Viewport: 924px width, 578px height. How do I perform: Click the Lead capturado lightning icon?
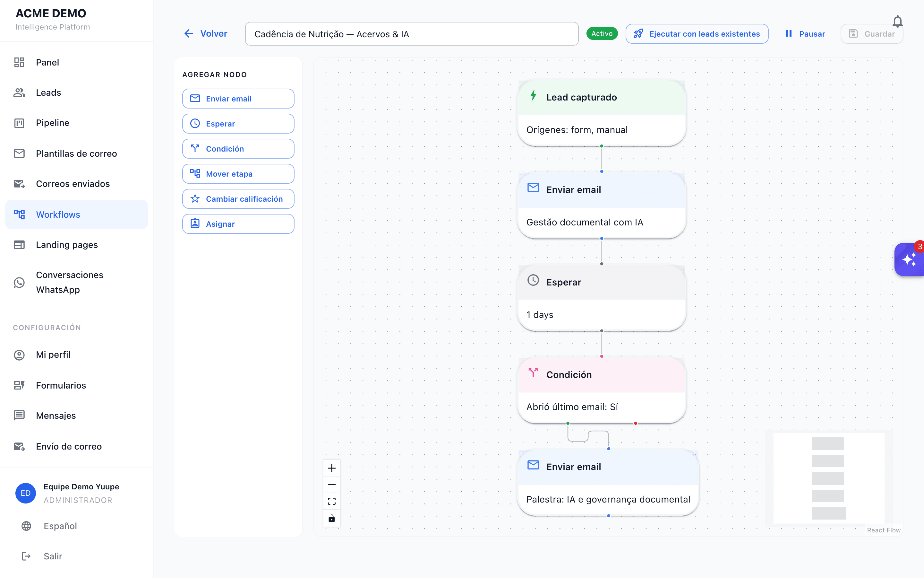[533, 96]
